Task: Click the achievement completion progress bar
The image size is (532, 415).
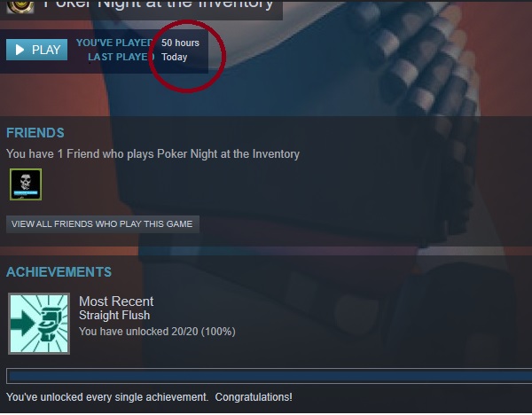Action: coord(269,376)
